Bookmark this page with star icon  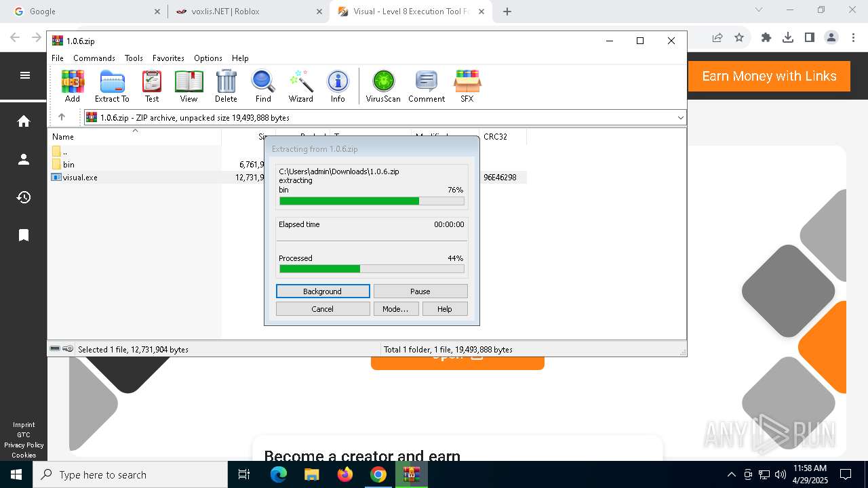(739, 38)
